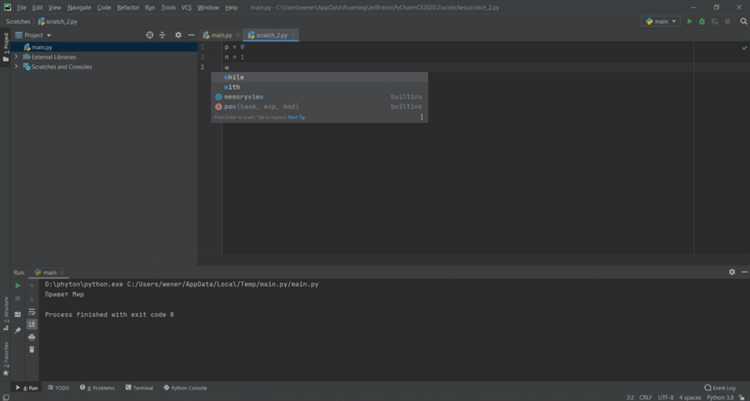This screenshot has height=401, width=750.
Task: Open the TODO tool window tab
Action: pos(58,388)
